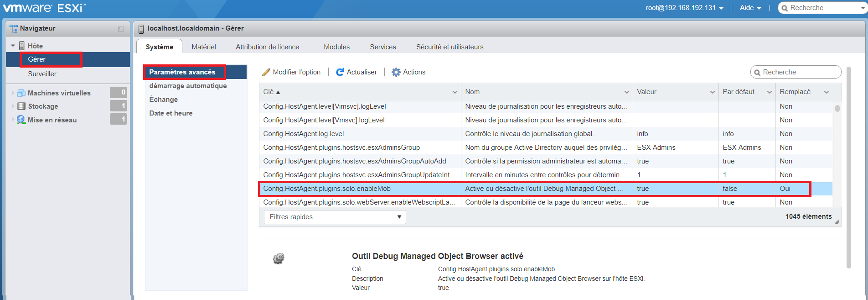Image resolution: width=868 pixels, height=300 pixels.
Task: Collapse the Hôte tree node
Action: (x=13, y=46)
